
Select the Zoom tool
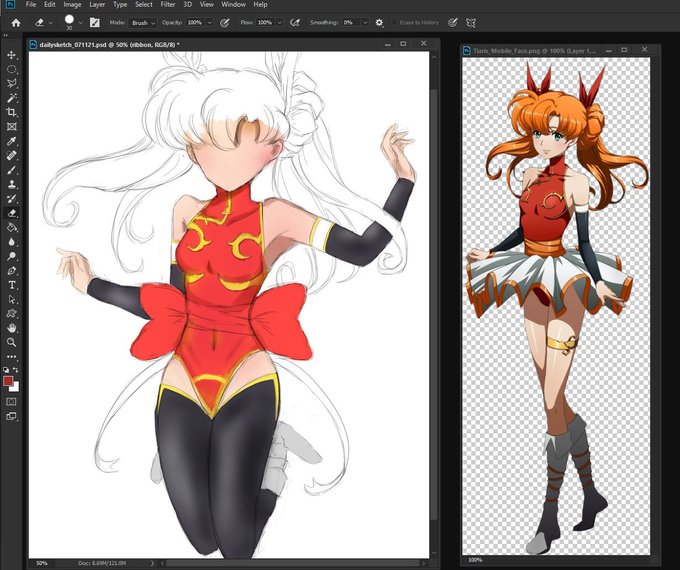pyautogui.click(x=12, y=342)
